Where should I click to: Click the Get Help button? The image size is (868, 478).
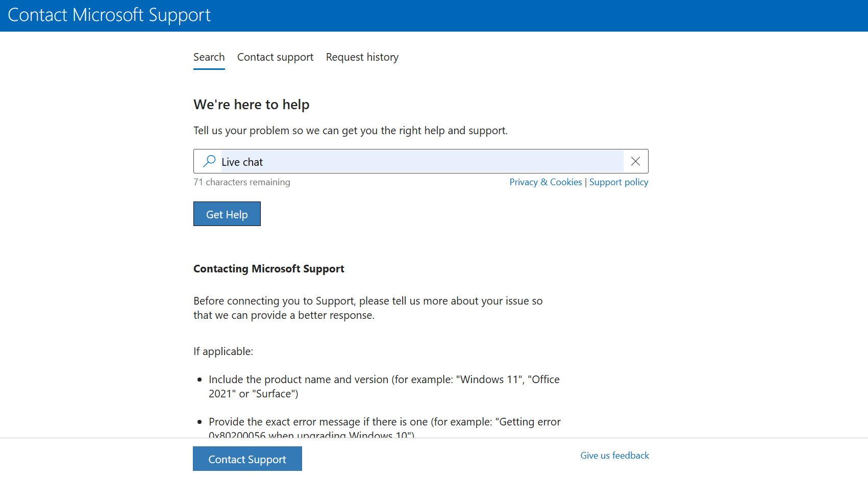click(x=227, y=214)
